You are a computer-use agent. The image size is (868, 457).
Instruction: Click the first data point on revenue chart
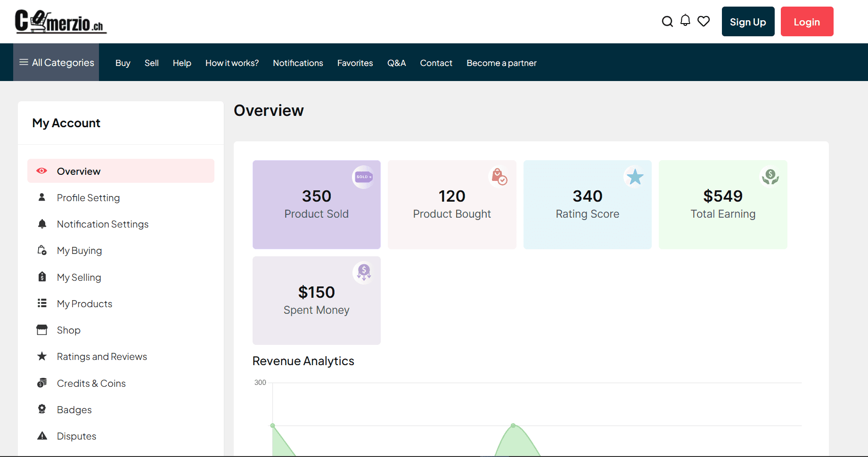[272, 425]
